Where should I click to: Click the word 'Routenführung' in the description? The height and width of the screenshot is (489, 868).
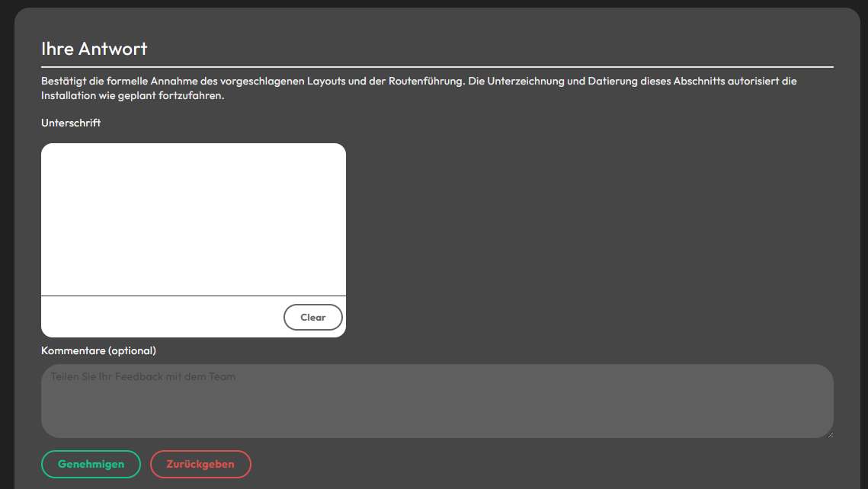pyautogui.click(x=427, y=81)
